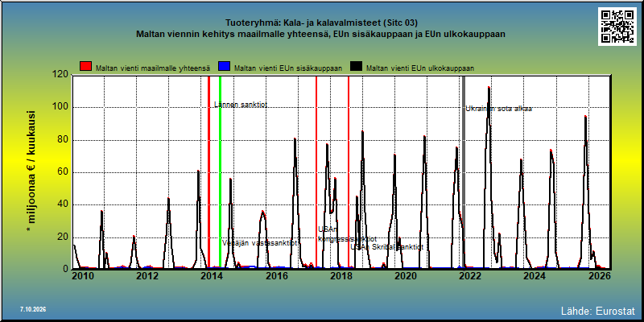Click the 'USAn Skribalsanktiot' annotation
Screen dimensions: 644x322
[387, 247]
